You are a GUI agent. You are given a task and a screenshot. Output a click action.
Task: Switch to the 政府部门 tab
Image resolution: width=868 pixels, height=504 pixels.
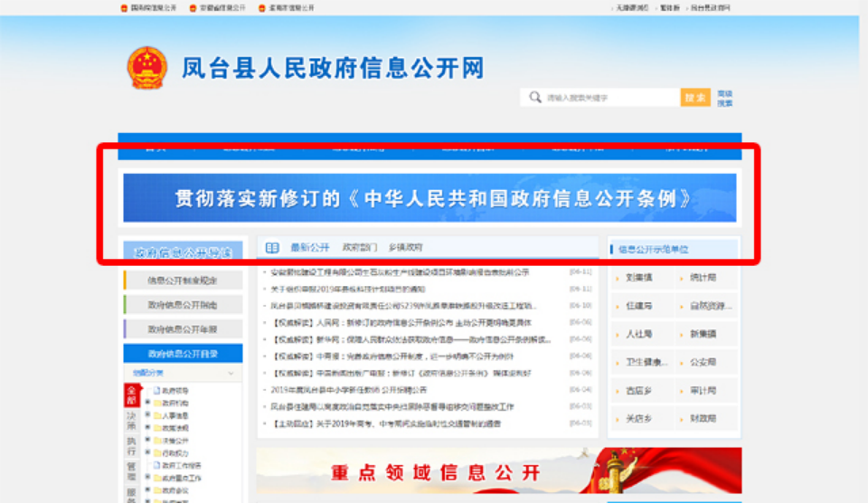358,247
